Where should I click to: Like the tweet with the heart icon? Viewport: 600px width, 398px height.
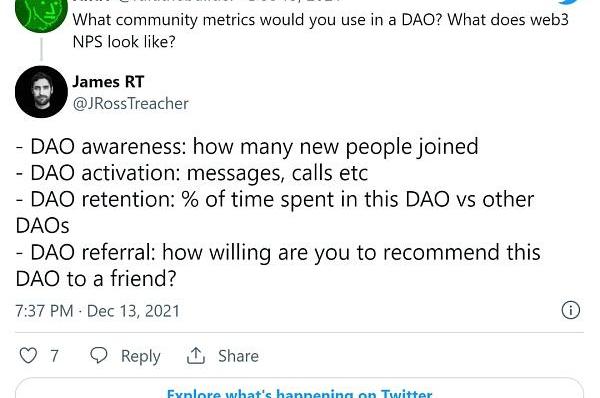[x=28, y=356]
